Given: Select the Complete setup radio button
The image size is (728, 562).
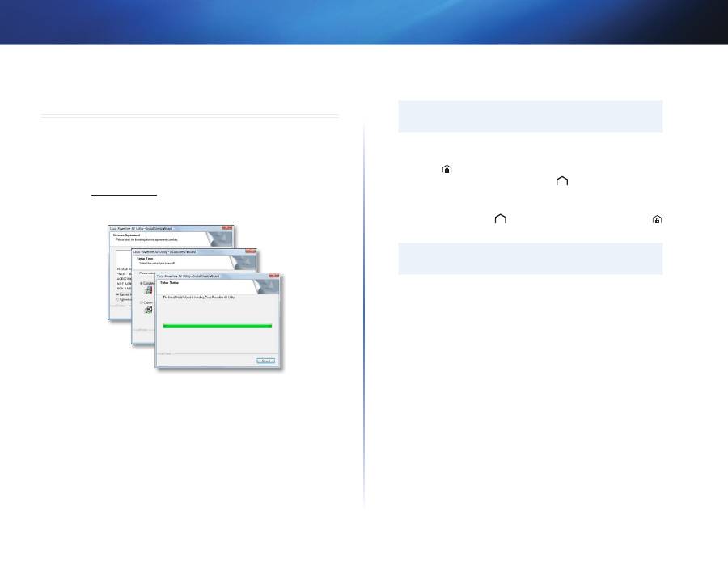Looking at the screenshot, I should tap(140, 283).
